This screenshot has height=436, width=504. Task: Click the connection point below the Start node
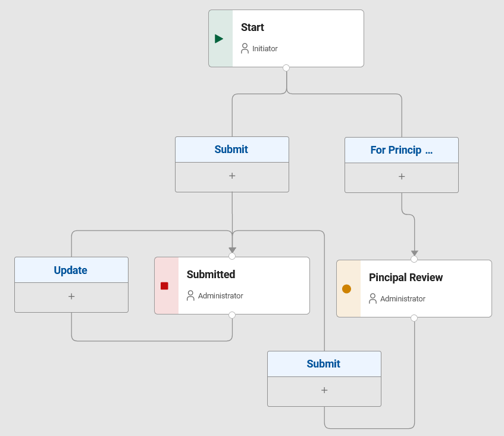coord(286,68)
